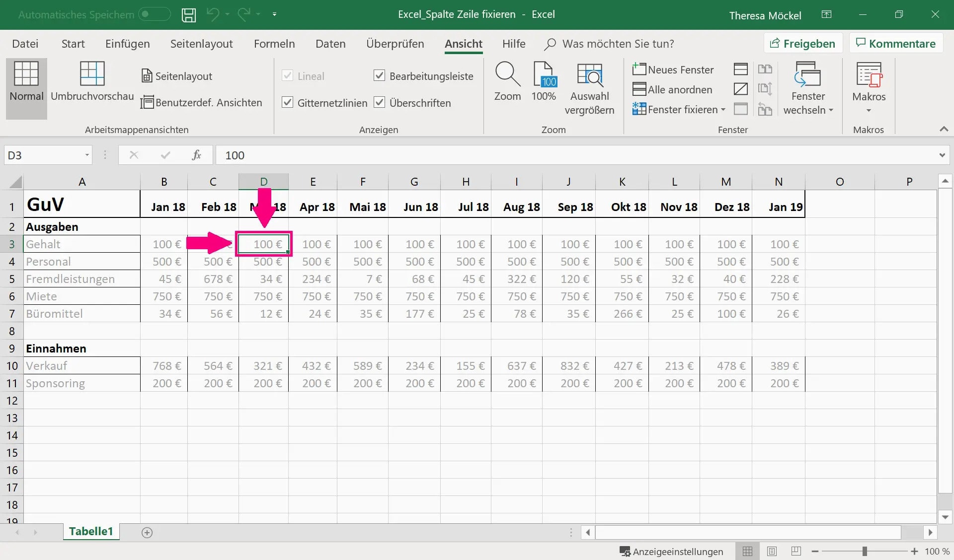Open the Name Box dropdown arrow
The image size is (954, 560).
click(87, 155)
